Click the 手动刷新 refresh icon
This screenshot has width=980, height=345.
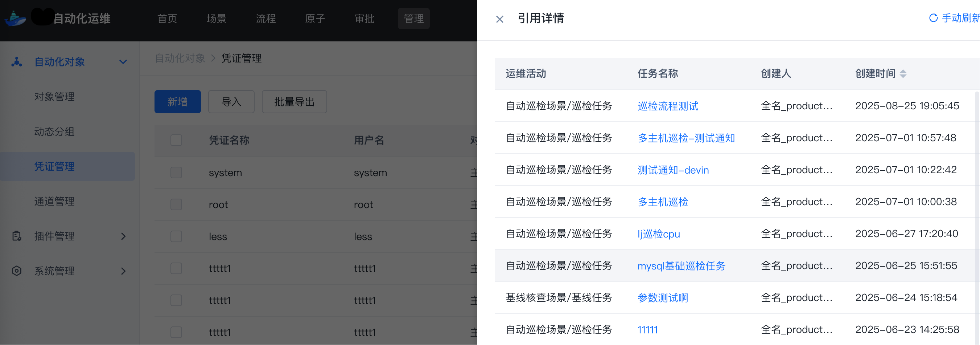coord(933,18)
